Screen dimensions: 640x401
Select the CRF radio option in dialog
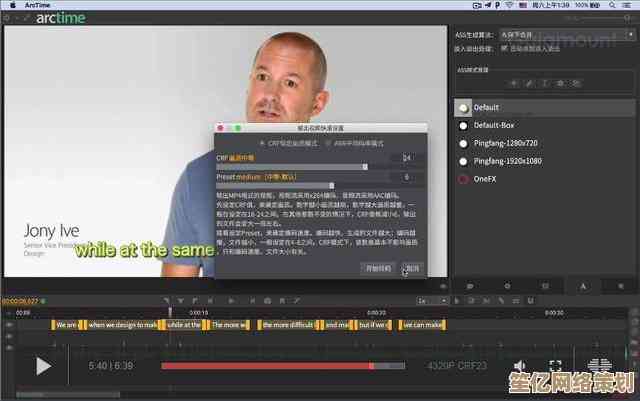[263, 143]
